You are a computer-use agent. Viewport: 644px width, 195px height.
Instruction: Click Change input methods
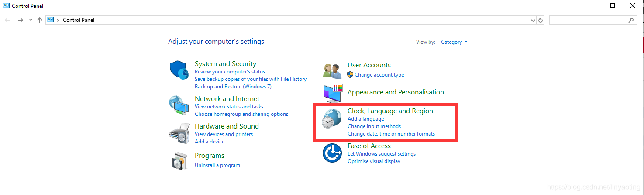[374, 126]
